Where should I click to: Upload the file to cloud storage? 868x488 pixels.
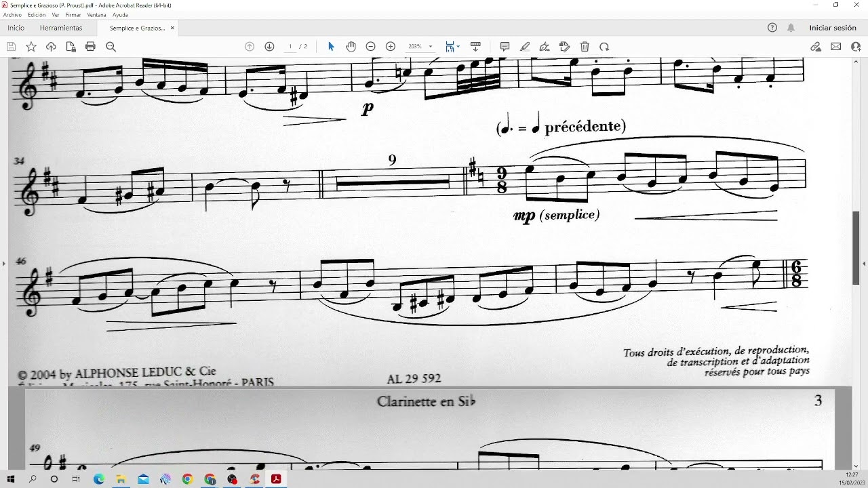click(x=51, y=47)
